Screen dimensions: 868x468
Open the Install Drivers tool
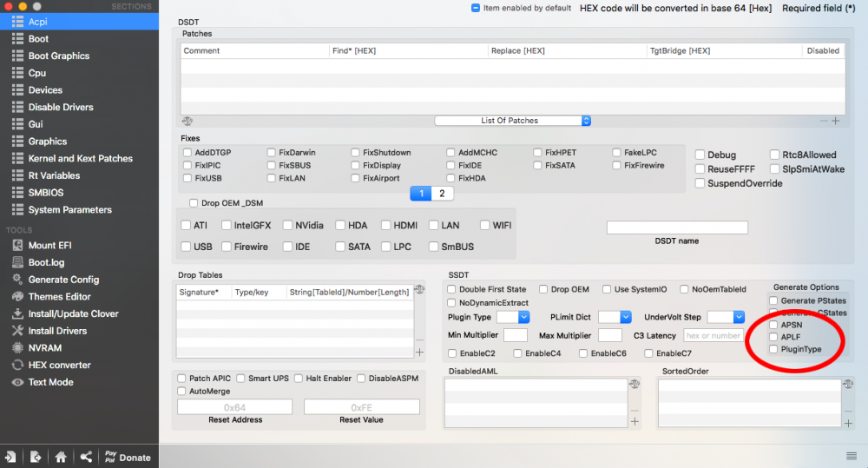click(x=57, y=331)
